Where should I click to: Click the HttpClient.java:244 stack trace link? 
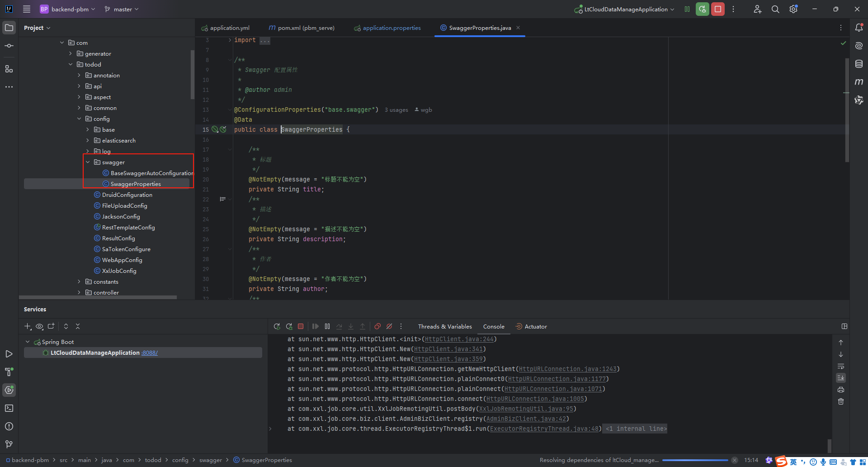point(459,339)
